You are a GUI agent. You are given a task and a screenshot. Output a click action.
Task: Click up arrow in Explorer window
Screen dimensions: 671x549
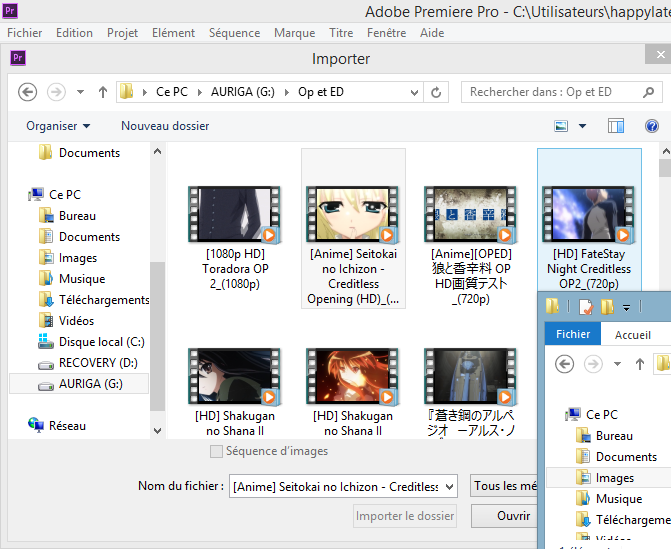(640, 364)
